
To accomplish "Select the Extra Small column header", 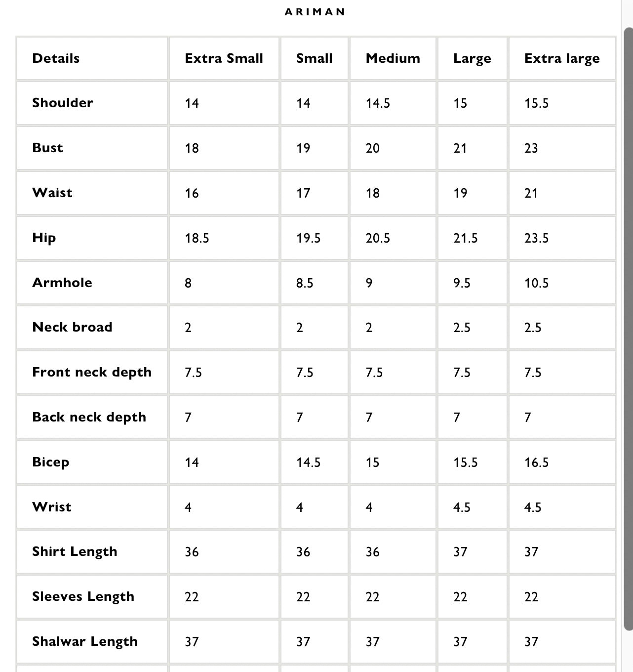I will click(224, 58).
